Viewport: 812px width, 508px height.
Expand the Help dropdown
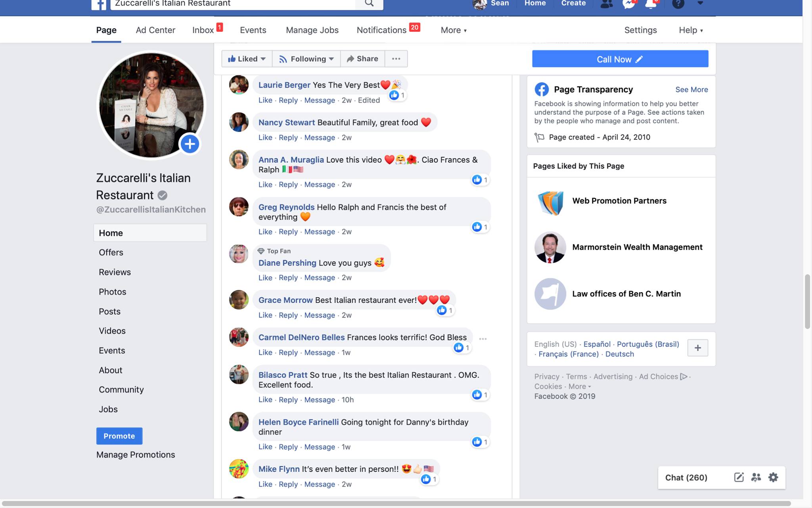pos(691,30)
